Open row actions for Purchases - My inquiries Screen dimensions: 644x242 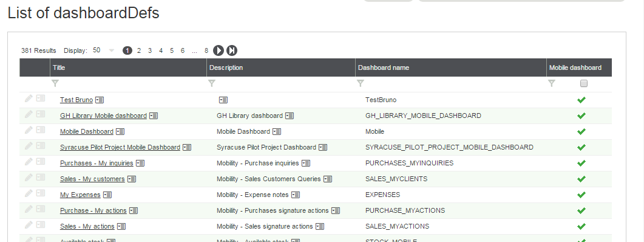pyautogui.click(x=40, y=161)
